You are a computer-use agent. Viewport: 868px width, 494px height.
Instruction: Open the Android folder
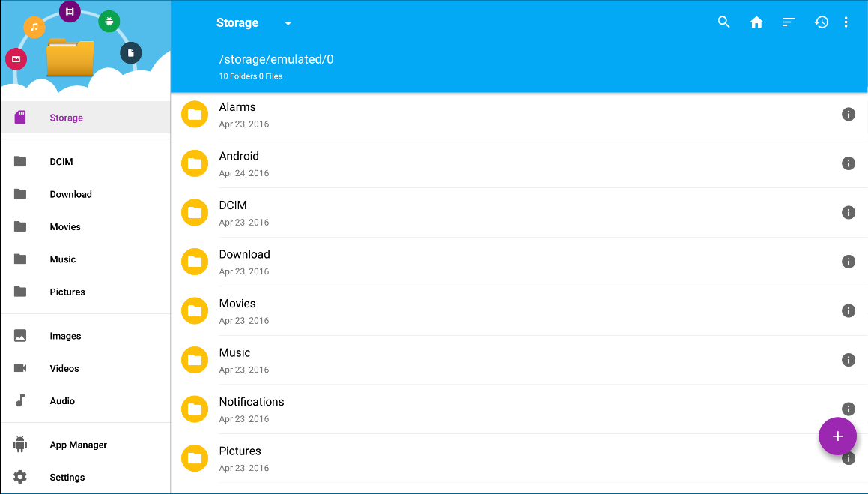239,157
